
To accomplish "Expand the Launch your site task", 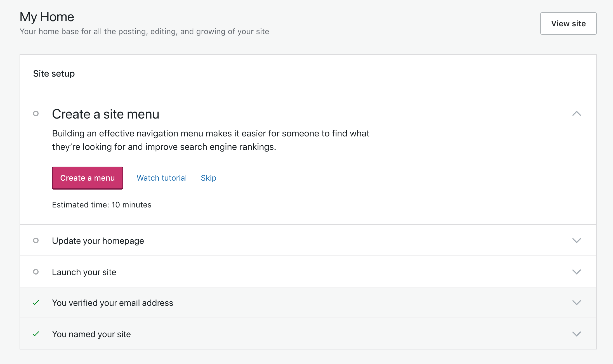I will coord(576,272).
